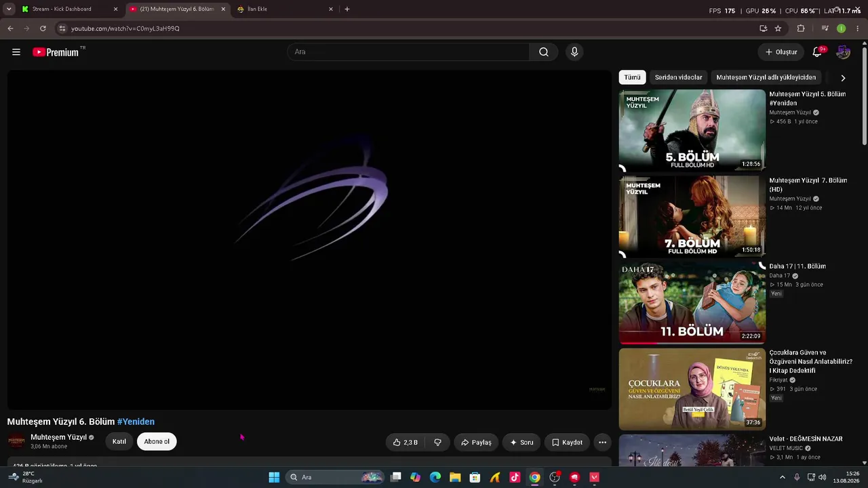
Task: Click the search magnifier button
Action: pos(544,52)
